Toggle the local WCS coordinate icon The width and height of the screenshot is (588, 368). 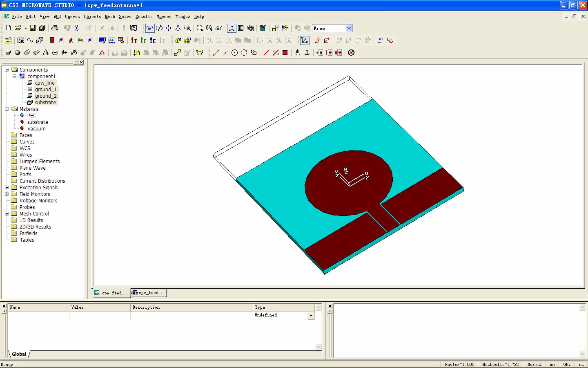[x=305, y=40]
